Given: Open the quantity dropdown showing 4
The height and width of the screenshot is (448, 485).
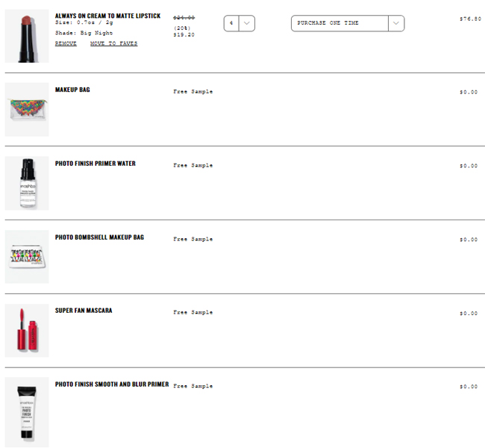Looking at the screenshot, I should point(239,23).
